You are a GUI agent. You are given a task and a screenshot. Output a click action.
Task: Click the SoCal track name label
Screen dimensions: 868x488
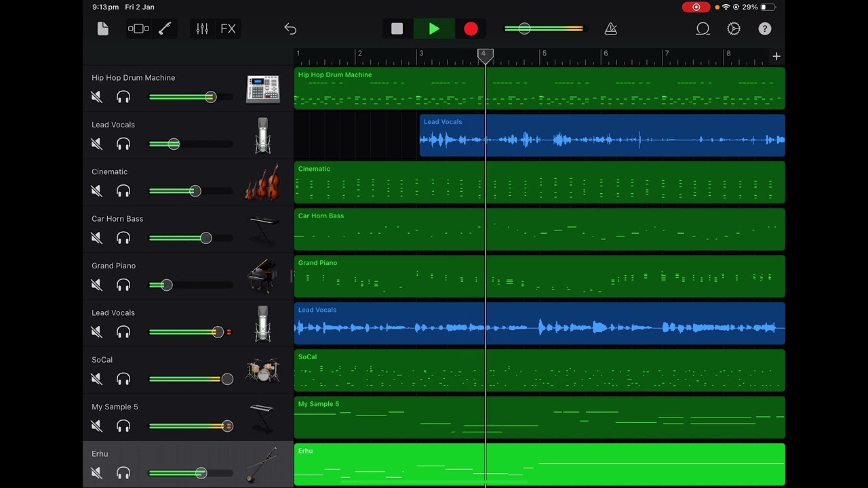(102, 360)
